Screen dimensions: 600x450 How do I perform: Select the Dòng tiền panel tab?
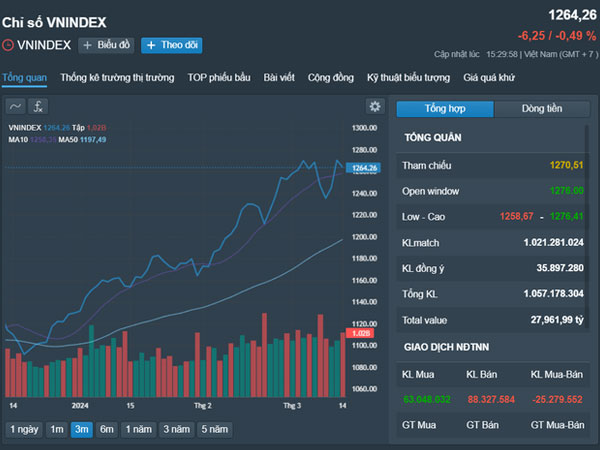pyautogui.click(x=542, y=109)
